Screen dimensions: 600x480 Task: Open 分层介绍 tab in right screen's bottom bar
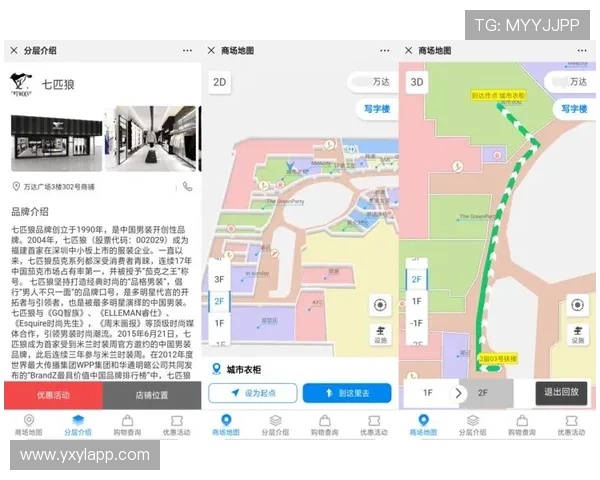pyautogui.click(x=473, y=425)
